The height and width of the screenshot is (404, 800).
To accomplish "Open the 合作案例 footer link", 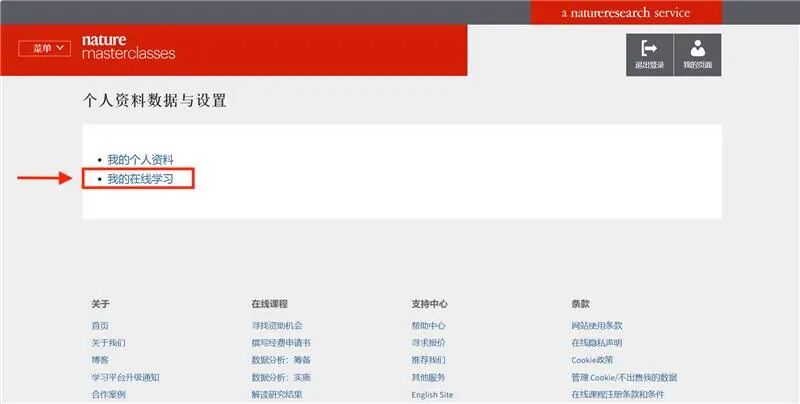I will (108, 394).
